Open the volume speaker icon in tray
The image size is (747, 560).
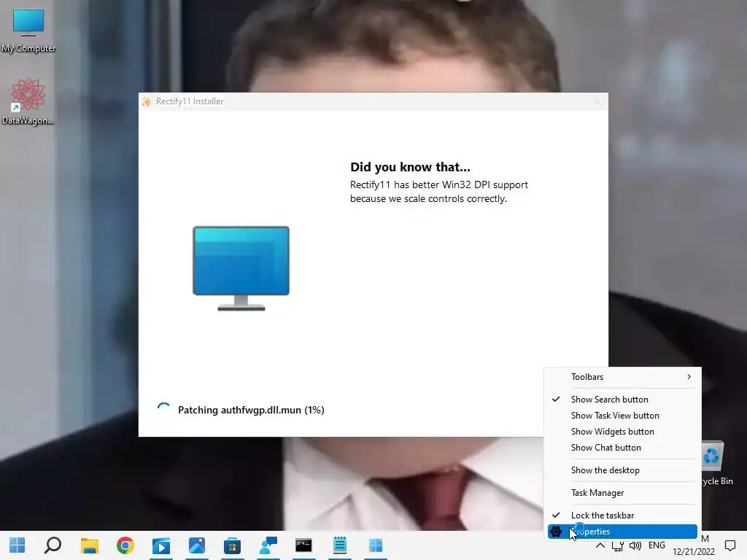click(635, 545)
